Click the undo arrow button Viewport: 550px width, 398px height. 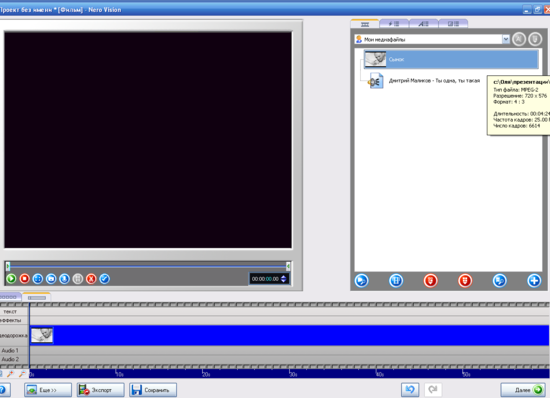(x=410, y=390)
